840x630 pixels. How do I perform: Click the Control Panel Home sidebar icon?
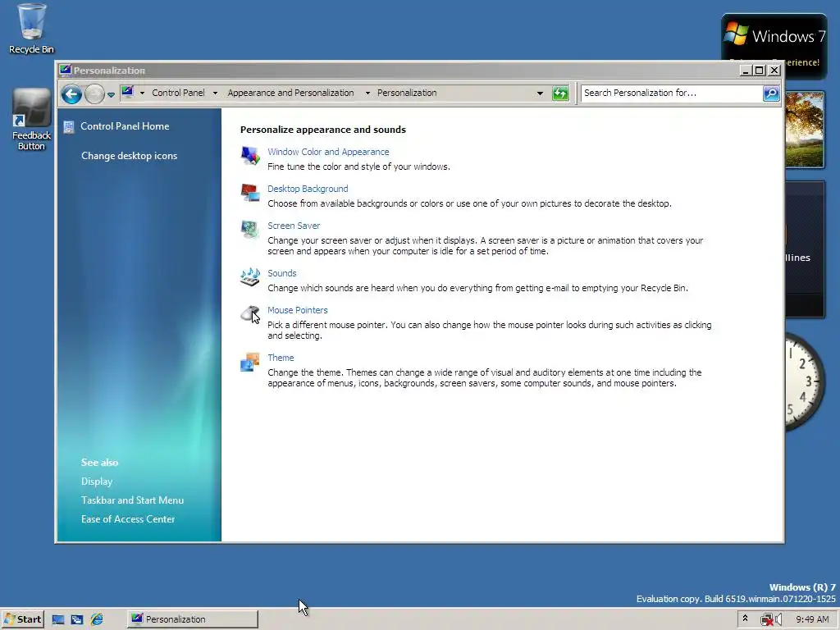click(x=69, y=127)
